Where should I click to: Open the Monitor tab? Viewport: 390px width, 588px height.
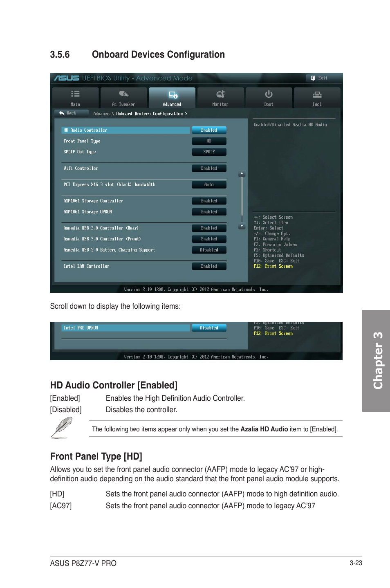tap(220, 97)
